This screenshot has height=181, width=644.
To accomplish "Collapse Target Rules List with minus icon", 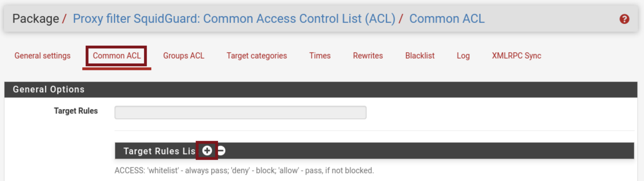I will pyautogui.click(x=222, y=151).
